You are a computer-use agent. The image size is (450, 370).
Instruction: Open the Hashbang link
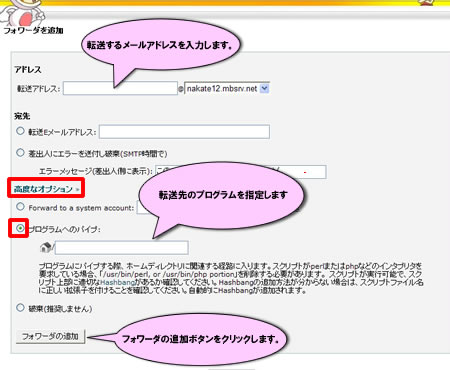pyautogui.click(x=117, y=282)
